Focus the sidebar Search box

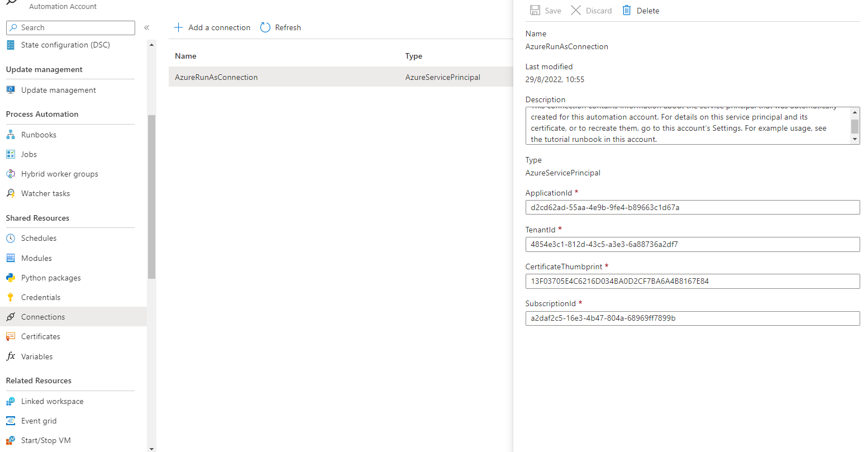(70, 27)
